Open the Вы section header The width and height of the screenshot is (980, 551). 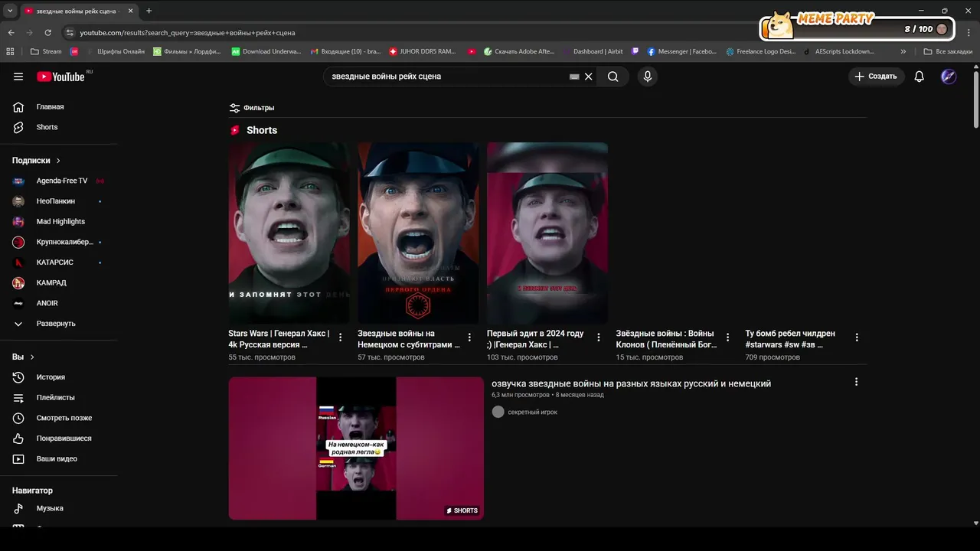click(x=24, y=357)
